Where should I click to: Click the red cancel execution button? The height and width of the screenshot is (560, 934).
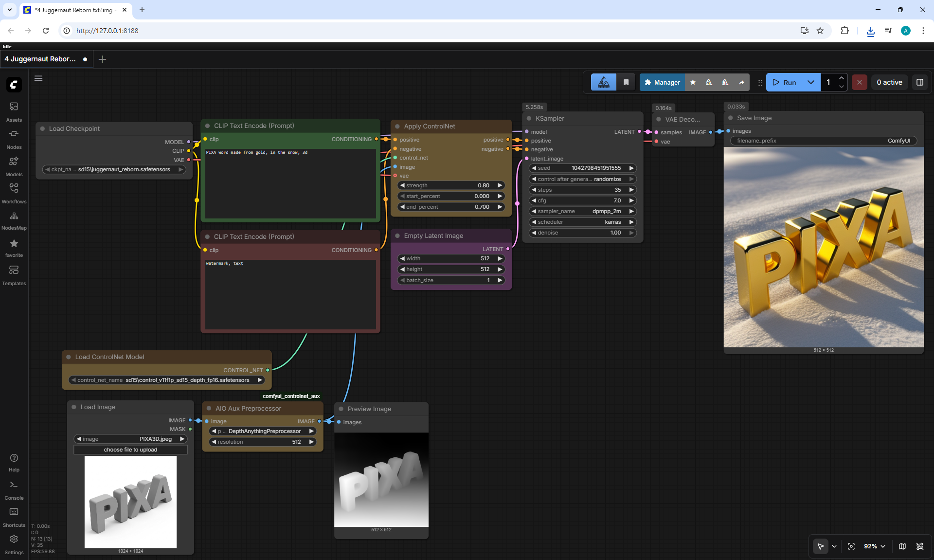(860, 82)
